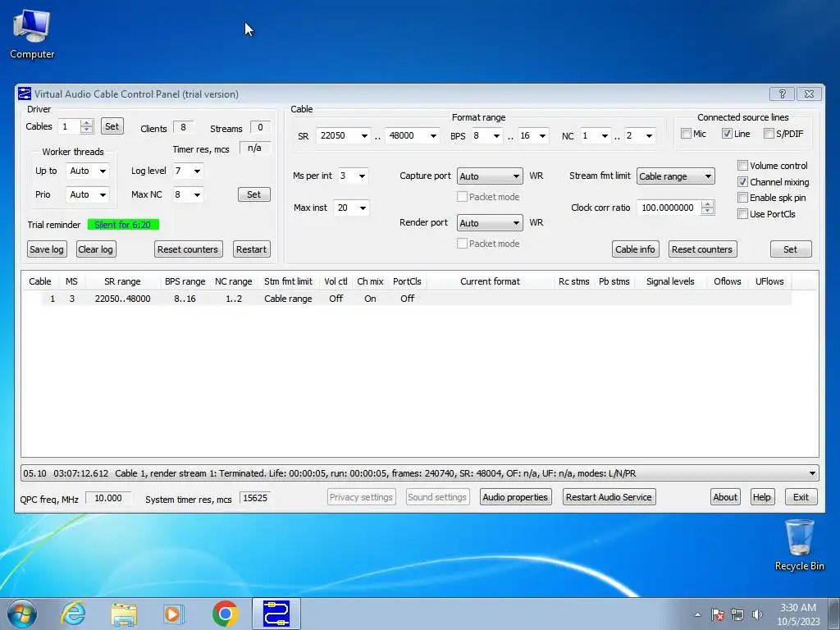The width and height of the screenshot is (840, 630).
Task: Expand the event log message dropdown
Action: (x=812, y=473)
